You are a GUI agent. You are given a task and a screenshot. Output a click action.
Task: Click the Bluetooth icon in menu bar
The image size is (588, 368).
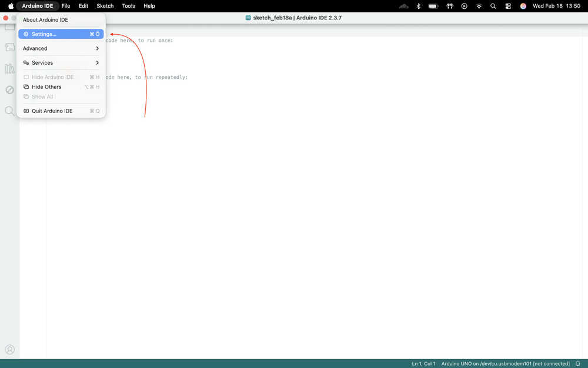tap(419, 6)
